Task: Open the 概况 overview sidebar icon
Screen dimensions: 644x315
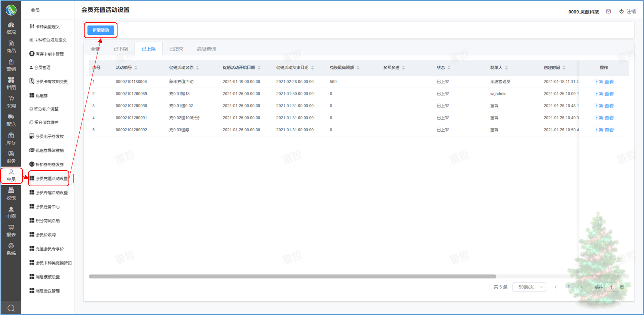Action: 11,28
